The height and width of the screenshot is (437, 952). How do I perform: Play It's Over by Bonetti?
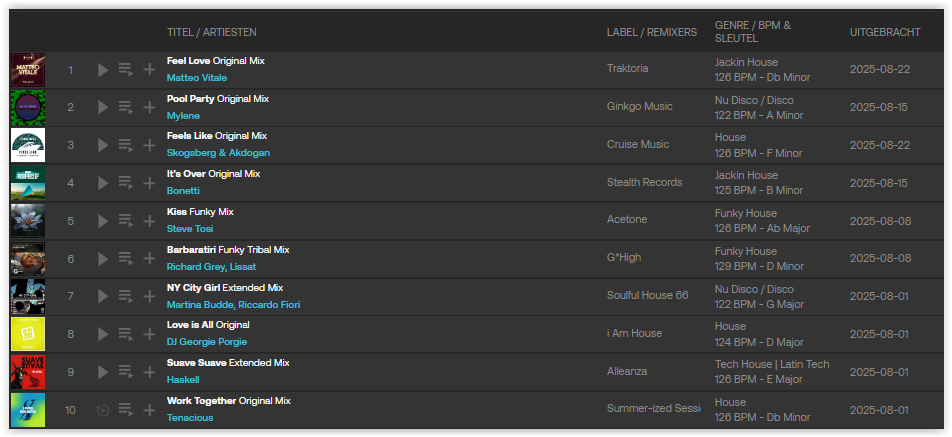coord(103,183)
